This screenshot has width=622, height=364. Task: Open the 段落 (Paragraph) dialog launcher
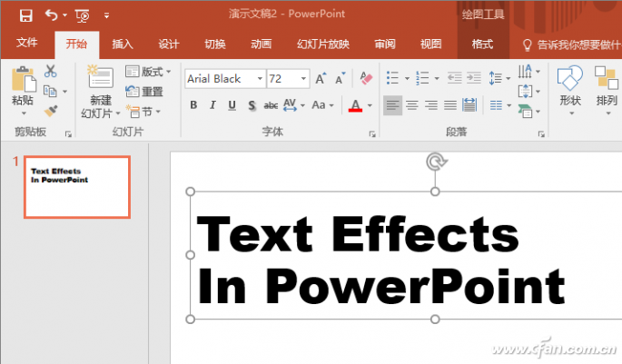click(541, 134)
